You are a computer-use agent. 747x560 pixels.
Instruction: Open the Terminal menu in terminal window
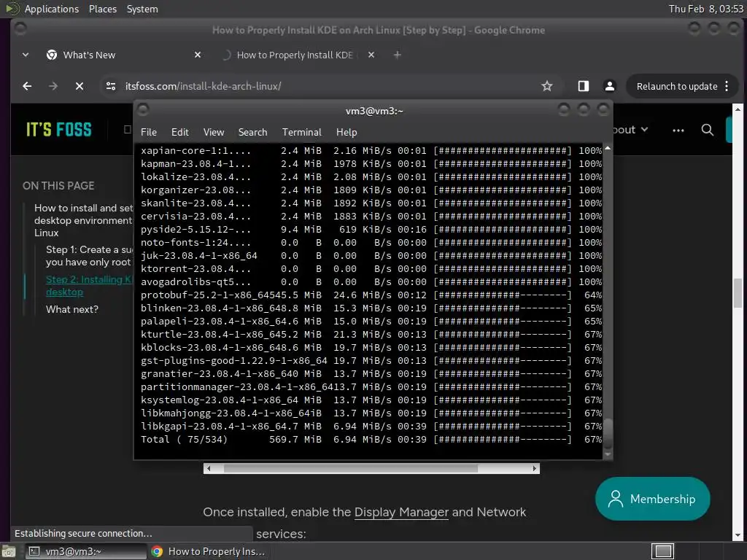(301, 132)
